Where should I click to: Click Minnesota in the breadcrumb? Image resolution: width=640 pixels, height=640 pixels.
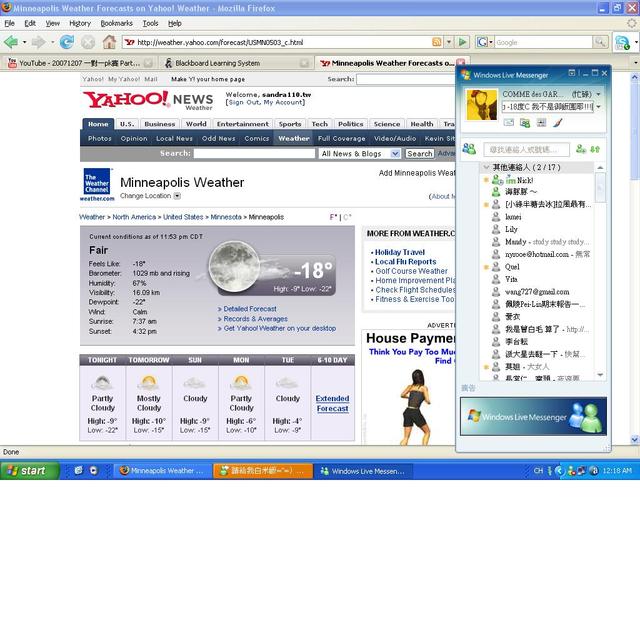(226, 217)
